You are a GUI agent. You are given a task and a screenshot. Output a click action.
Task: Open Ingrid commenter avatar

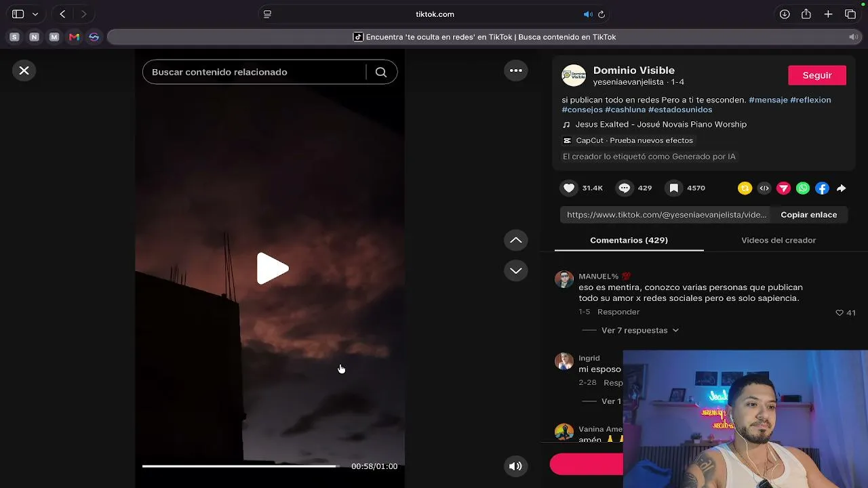pyautogui.click(x=564, y=361)
